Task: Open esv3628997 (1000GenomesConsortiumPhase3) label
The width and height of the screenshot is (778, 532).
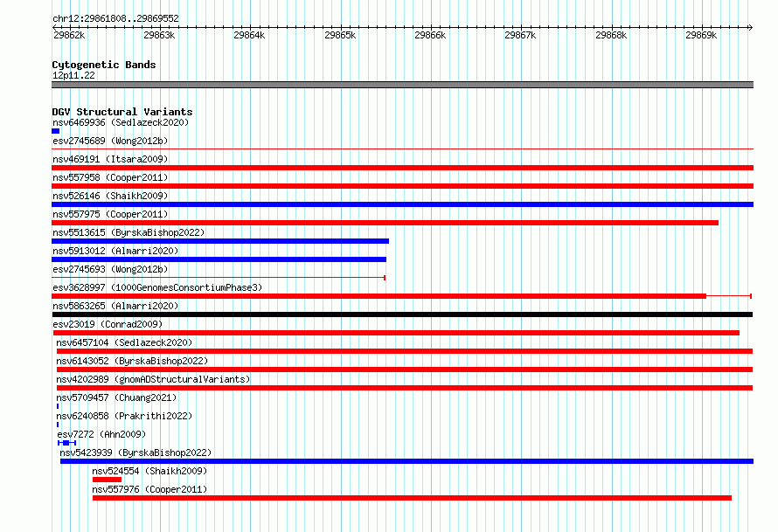Action: (x=157, y=287)
